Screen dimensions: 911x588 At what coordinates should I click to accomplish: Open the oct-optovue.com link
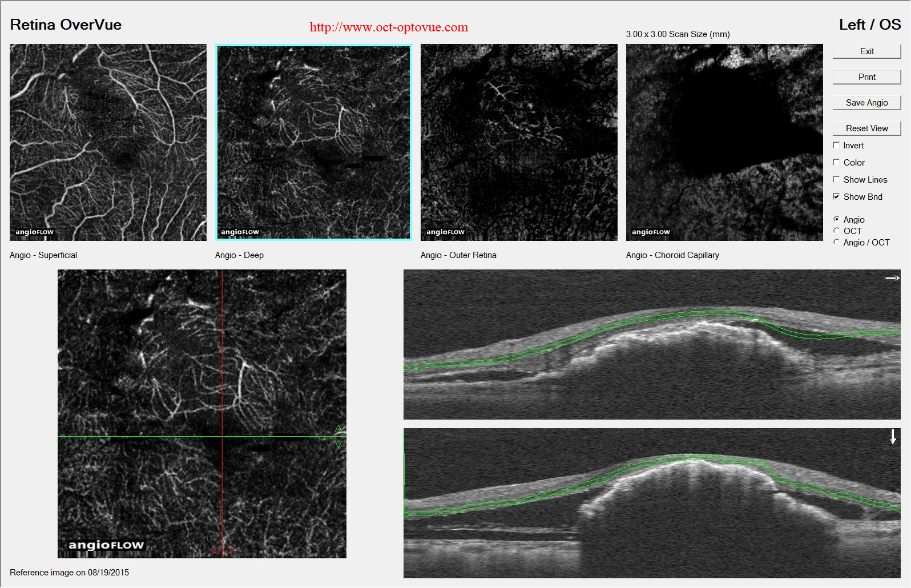(389, 27)
